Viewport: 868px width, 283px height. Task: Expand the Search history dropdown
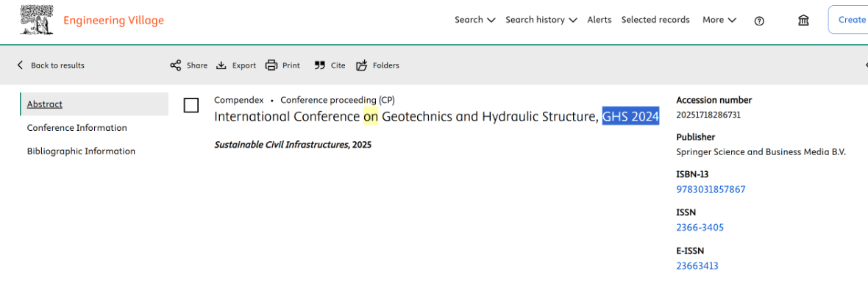[x=541, y=20]
